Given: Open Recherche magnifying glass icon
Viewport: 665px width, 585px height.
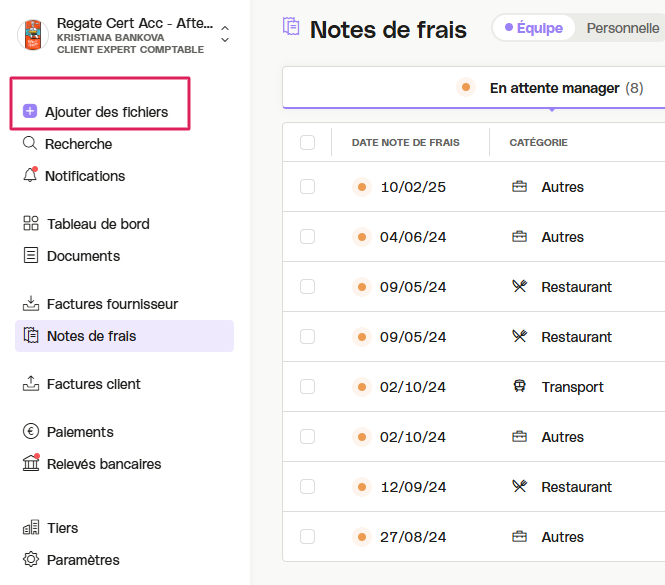Looking at the screenshot, I should click(x=30, y=143).
